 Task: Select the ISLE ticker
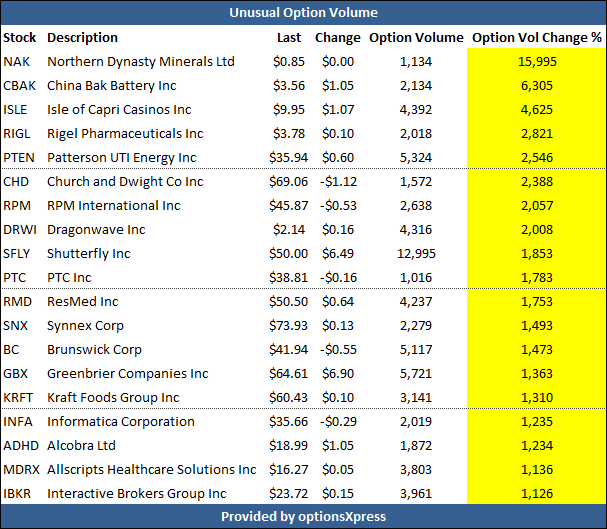(15, 110)
